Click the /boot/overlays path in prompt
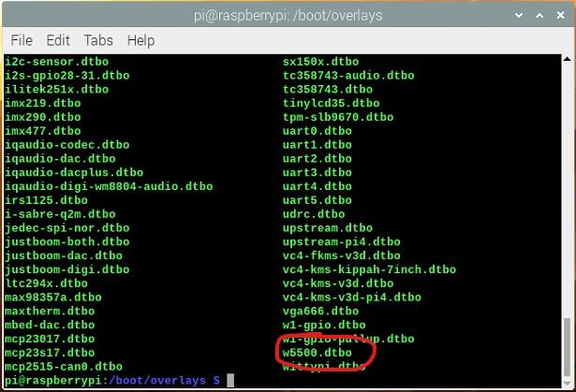Image resolution: width=576 pixels, height=392 pixels. coord(157,380)
